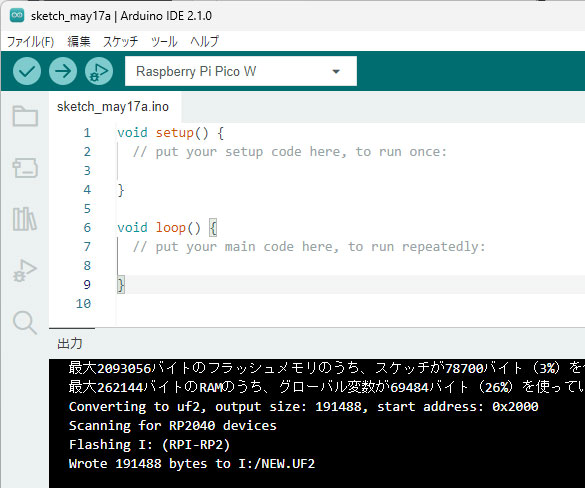Open Boards Manager in the sidebar
585x488 pixels.
(x=25, y=168)
